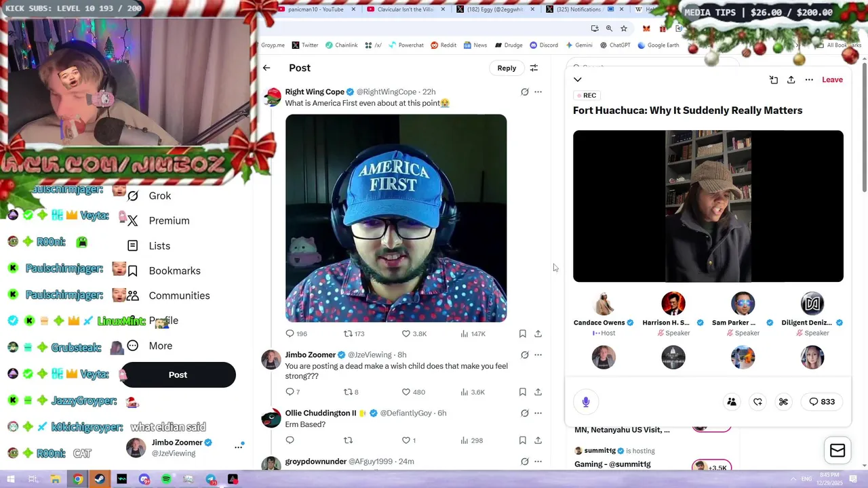
Task: Click the back arrow beside Post header
Action: point(267,68)
